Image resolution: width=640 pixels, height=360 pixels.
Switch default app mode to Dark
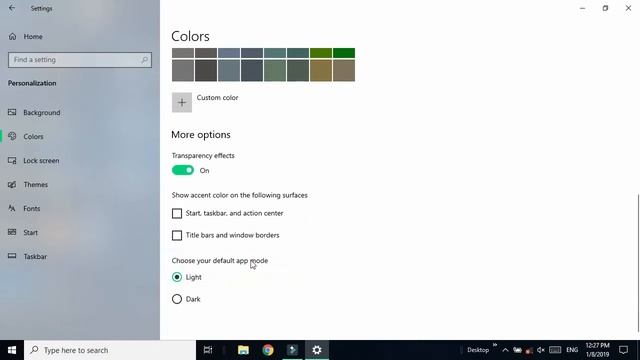pos(177,299)
